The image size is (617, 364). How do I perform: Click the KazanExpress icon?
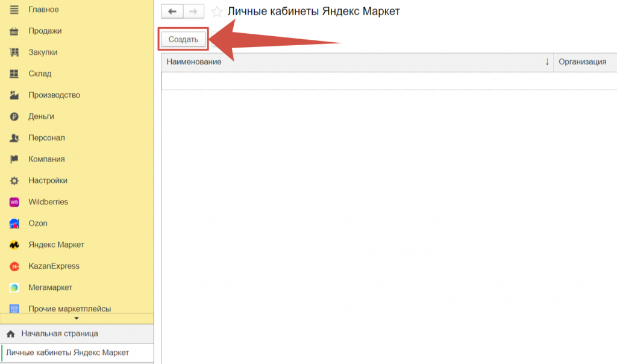click(14, 266)
